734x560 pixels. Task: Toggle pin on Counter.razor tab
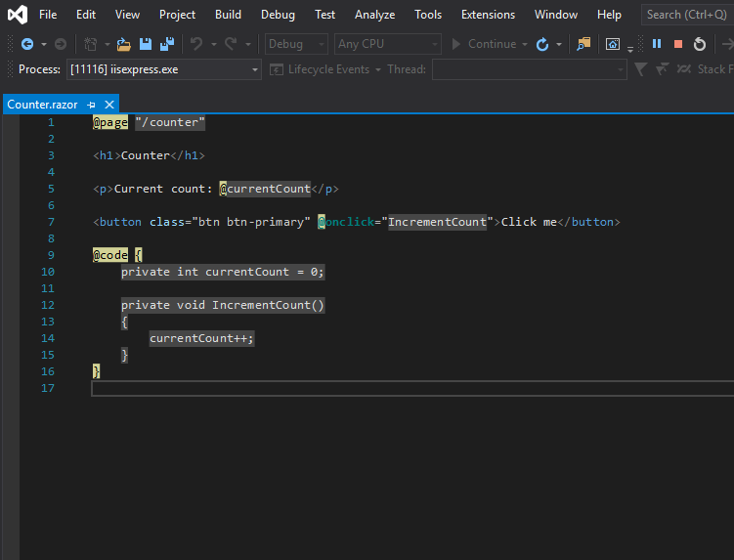[x=91, y=105]
